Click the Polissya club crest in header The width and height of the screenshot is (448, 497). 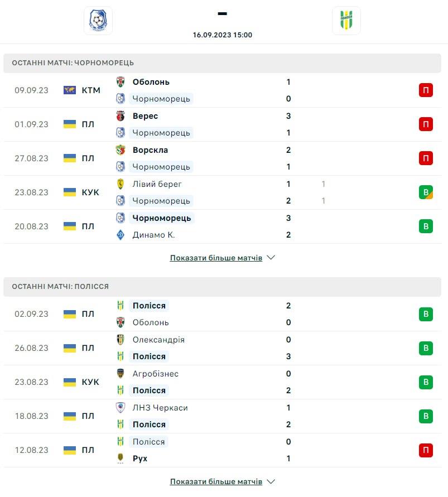(346, 21)
